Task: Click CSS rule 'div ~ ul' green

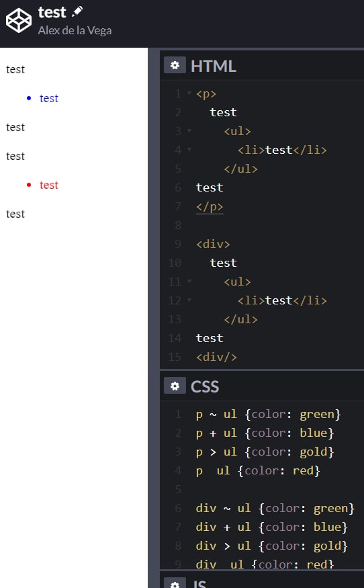Action: 275,509
